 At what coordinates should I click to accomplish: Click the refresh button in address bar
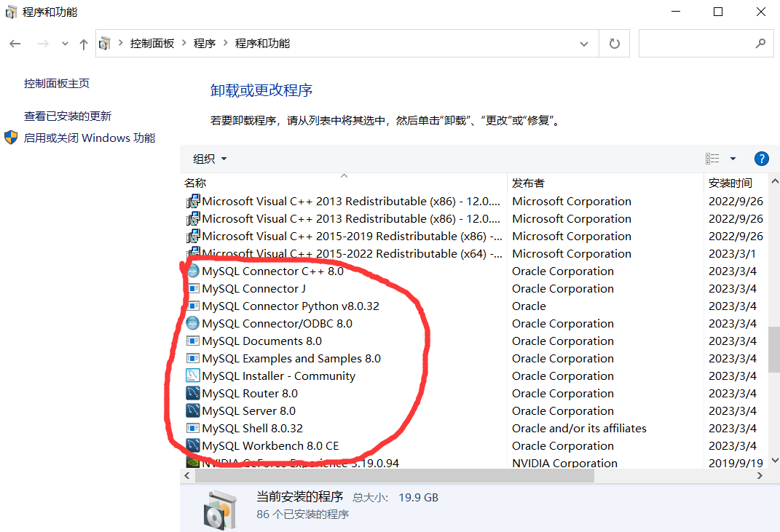point(615,44)
